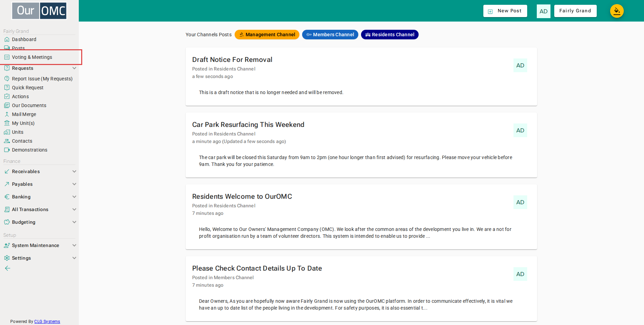644x325 pixels.
Task: Click the Settings gear icon
Action: tap(7, 258)
